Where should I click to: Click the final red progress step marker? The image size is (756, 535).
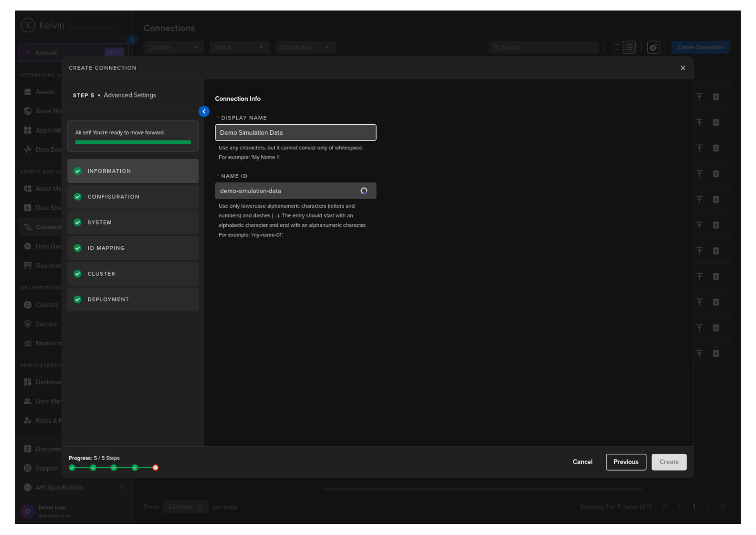155,468
